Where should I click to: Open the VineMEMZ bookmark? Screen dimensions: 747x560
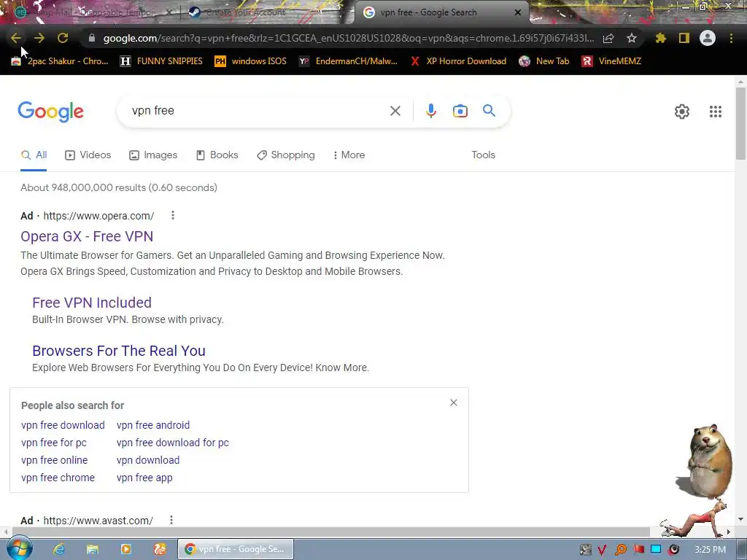point(611,61)
